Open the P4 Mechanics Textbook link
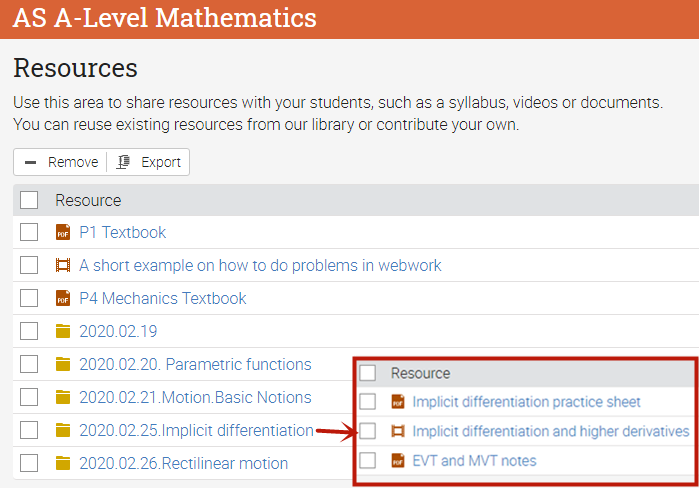699x488 pixels. tap(163, 298)
